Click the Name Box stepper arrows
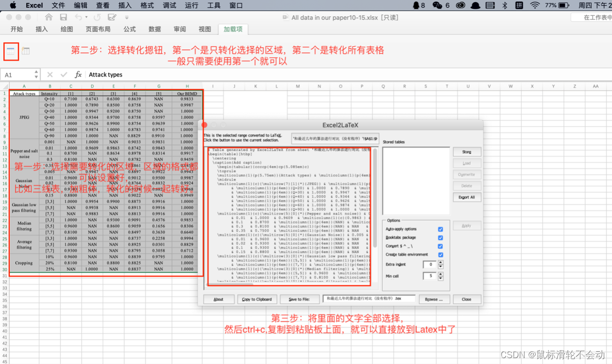This screenshot has height=364, width=612. tap(36, 75)
